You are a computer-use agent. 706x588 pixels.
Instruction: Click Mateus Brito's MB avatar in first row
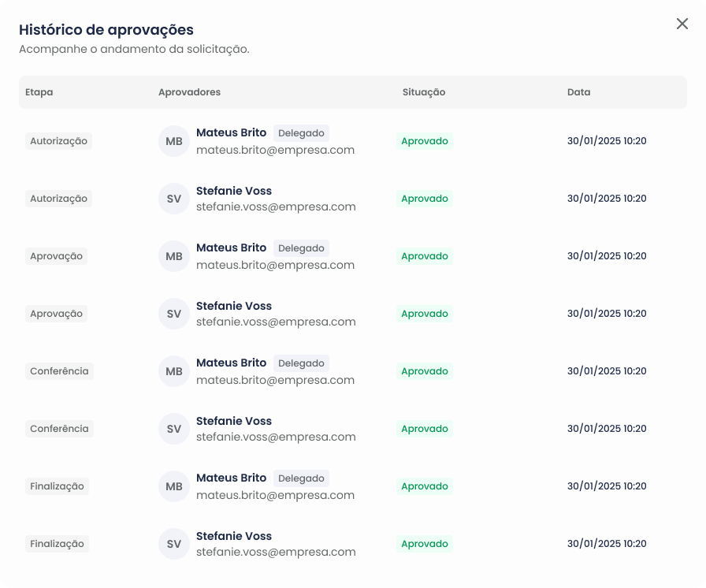click(174, 141)
